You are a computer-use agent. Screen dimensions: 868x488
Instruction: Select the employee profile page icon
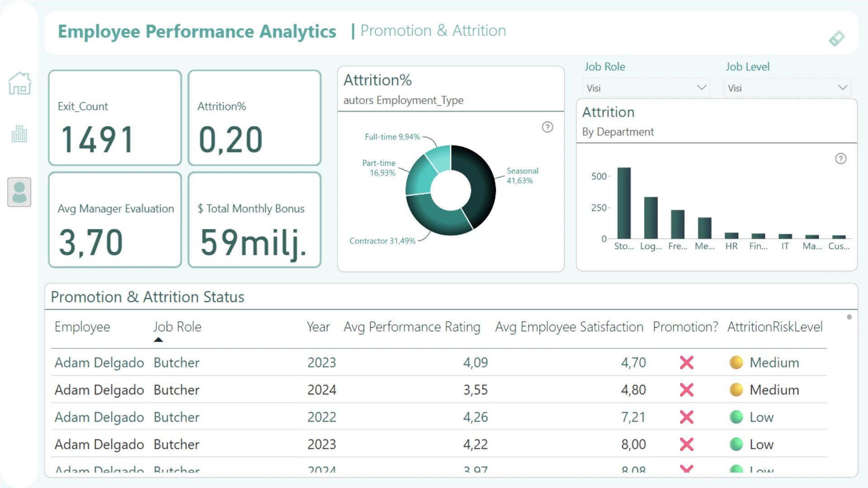pyautogui.click(x=19, y=192)
